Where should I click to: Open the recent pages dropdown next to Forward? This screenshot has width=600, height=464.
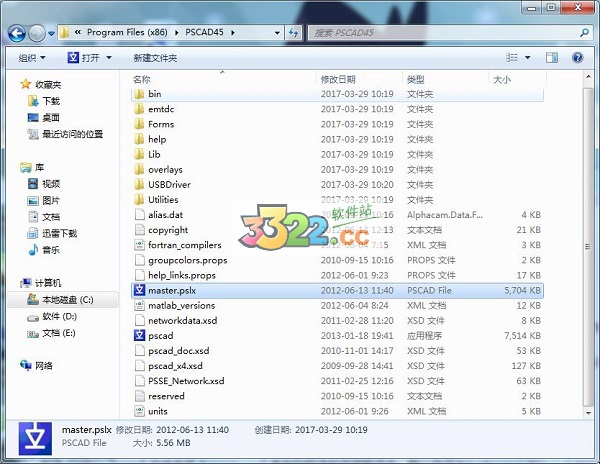tap(51, 34)
